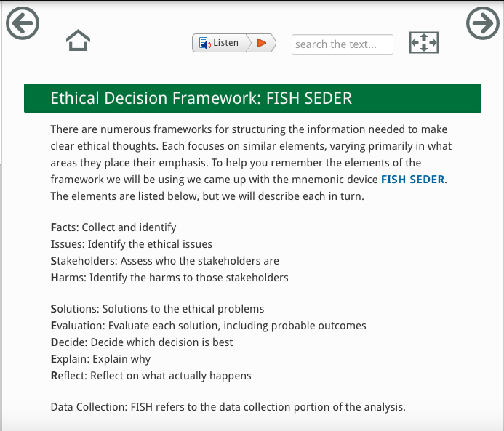Click the Issues: Identify the ethical issues line
Image resolution: width=504 pixels, height=431 pixels.
(x=132, y=244)
